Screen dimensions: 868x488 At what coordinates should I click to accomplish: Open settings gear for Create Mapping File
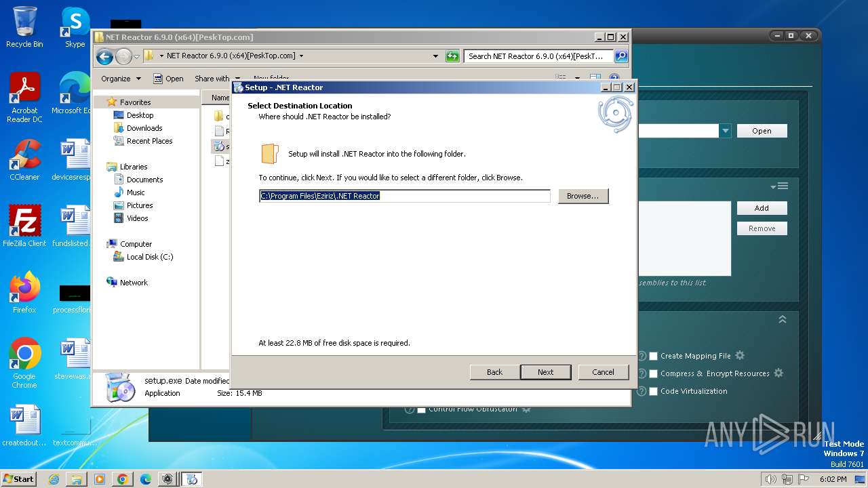point(740,355)
